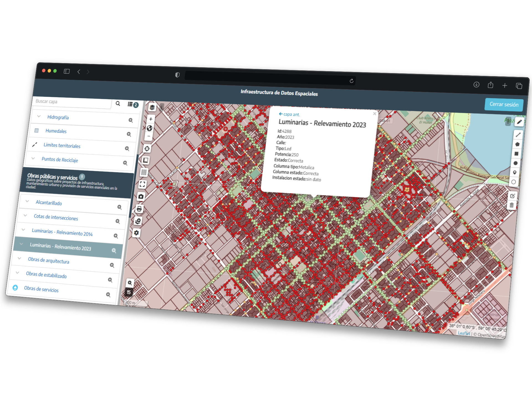Viewport: 532px width, 399px height.
Task: Expand the Puntos de Reciclaje chevron
Action: point(33,158)
